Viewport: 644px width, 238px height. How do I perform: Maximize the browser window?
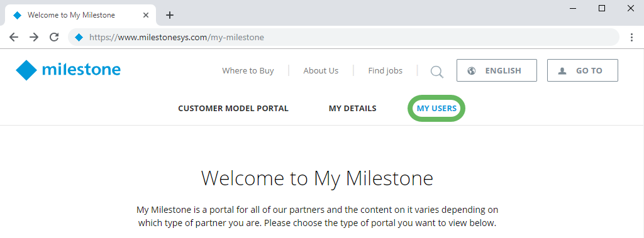click(602, 8)
